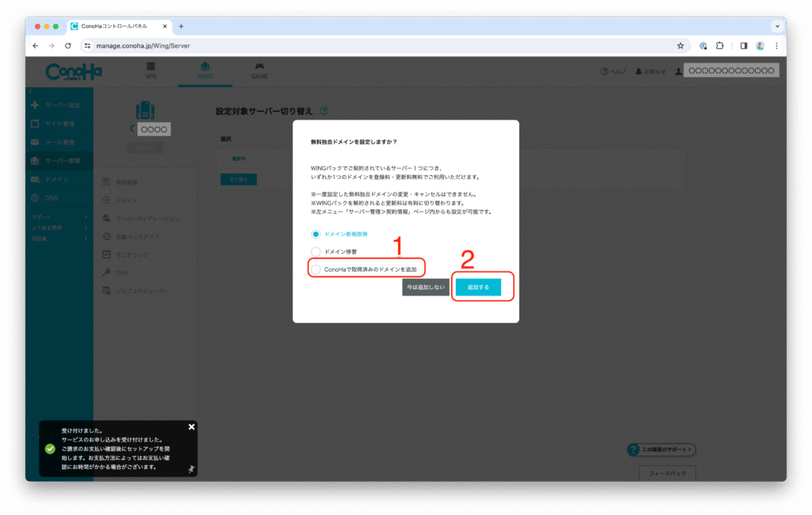This screenshot has width=812, height=515.
Task: Go forward in the browser
Action: [52, 45]
